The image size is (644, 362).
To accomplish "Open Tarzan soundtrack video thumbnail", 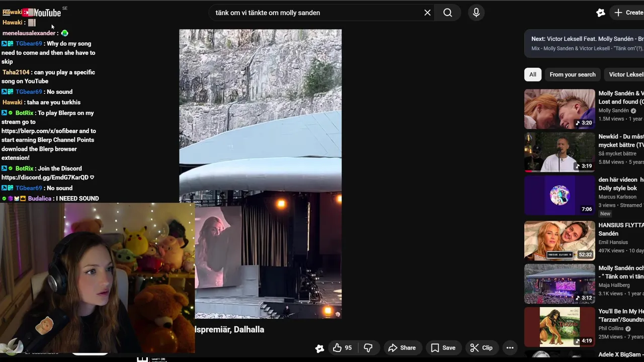I will tap(559, 327).
